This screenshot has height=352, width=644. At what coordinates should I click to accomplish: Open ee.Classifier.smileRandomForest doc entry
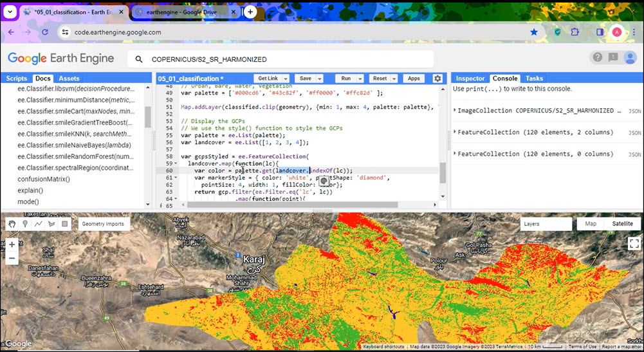pos(75,156)
